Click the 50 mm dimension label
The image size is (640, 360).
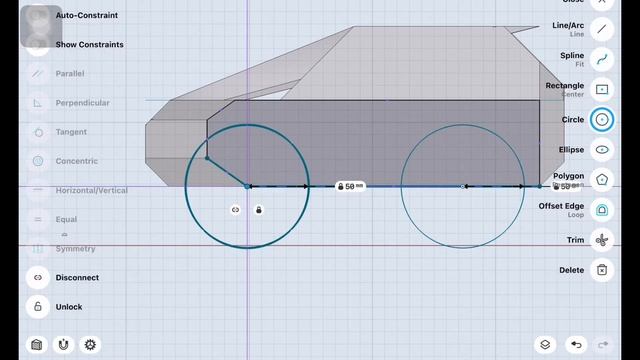coord(350,187)
